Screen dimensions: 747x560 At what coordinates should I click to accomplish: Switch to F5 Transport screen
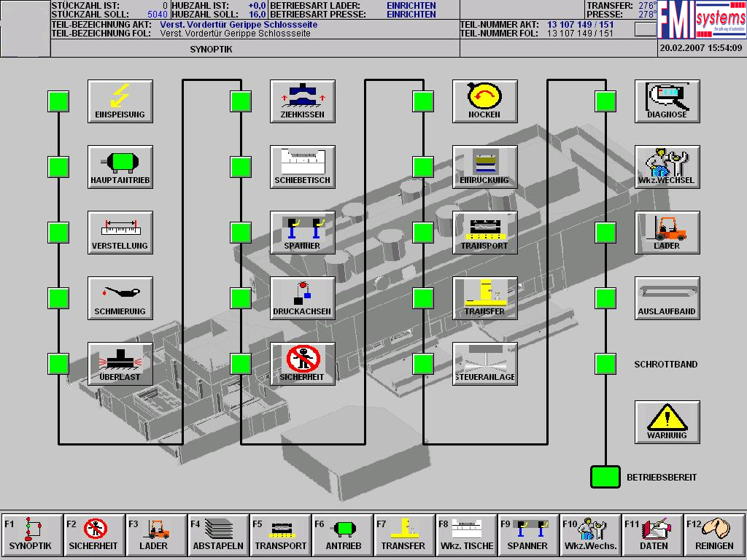[280, 534]
